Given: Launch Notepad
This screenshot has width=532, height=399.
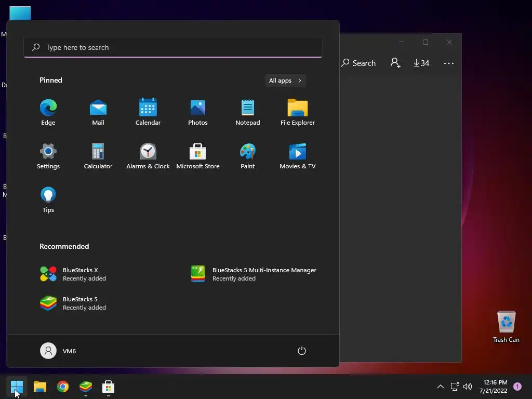Looking at the screenshot, I should 248,113.
